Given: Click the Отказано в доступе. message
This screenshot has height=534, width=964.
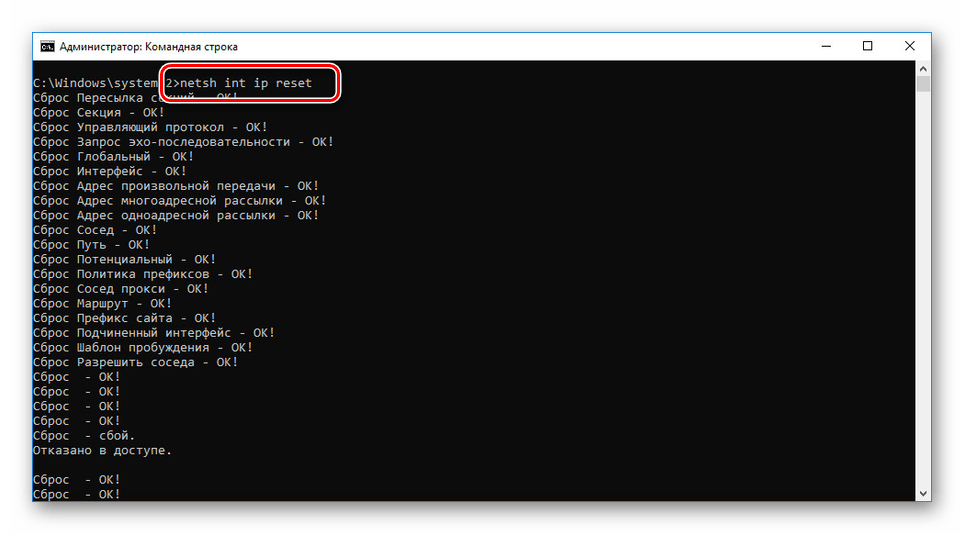Looking at the screenshot, I should pos(102,450).
